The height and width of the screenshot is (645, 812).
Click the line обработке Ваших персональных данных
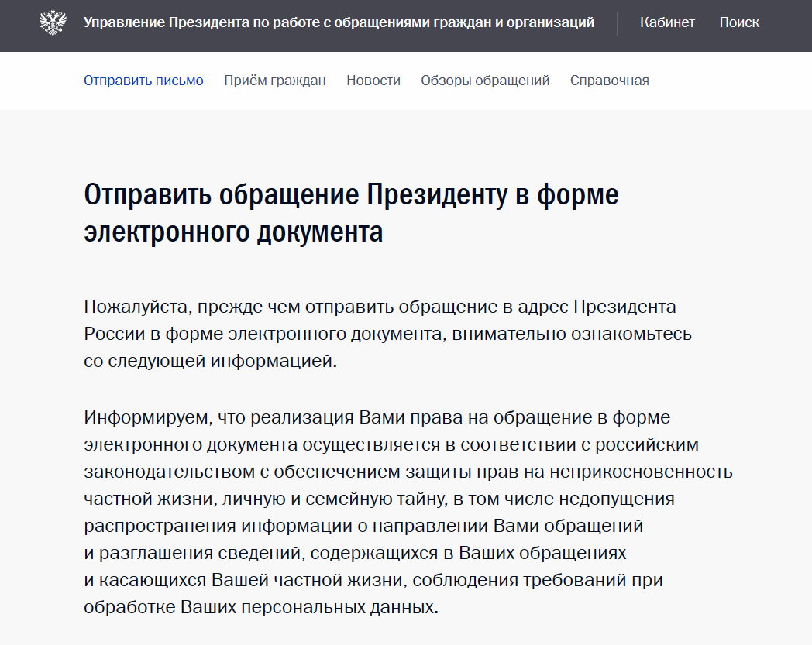click(x=261, y=607)
